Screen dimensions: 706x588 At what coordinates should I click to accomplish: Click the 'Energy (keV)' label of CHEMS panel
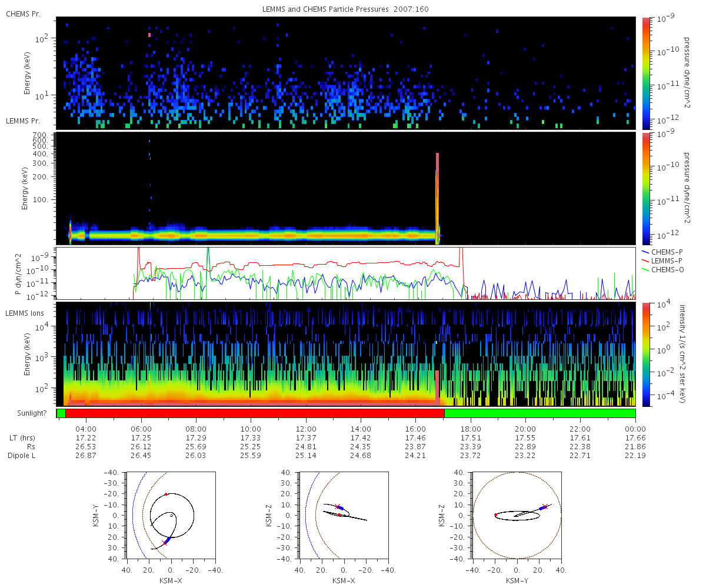27,73
